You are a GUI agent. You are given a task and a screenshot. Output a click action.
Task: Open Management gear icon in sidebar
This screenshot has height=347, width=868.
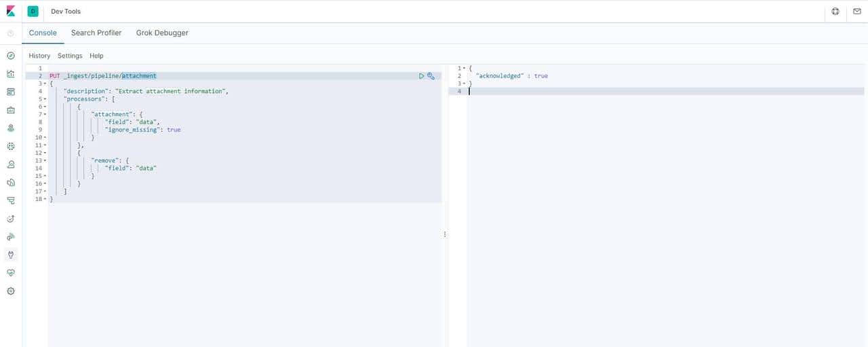(11, 291)
